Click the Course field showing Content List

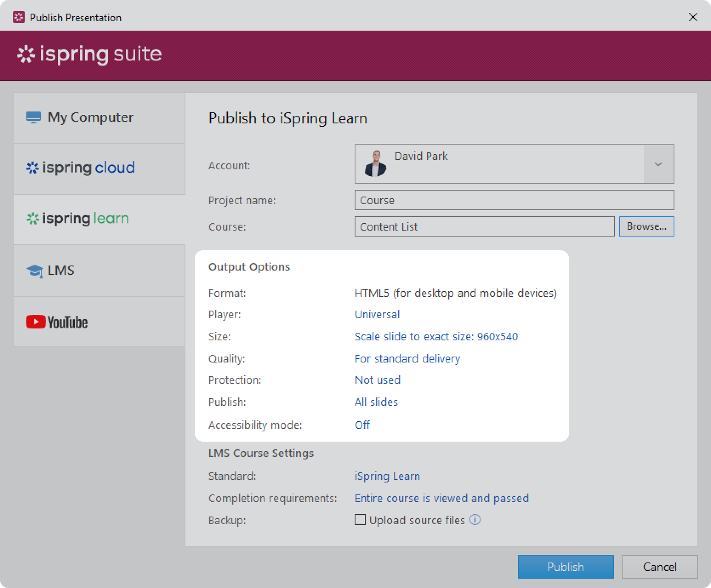pos(484,226)
